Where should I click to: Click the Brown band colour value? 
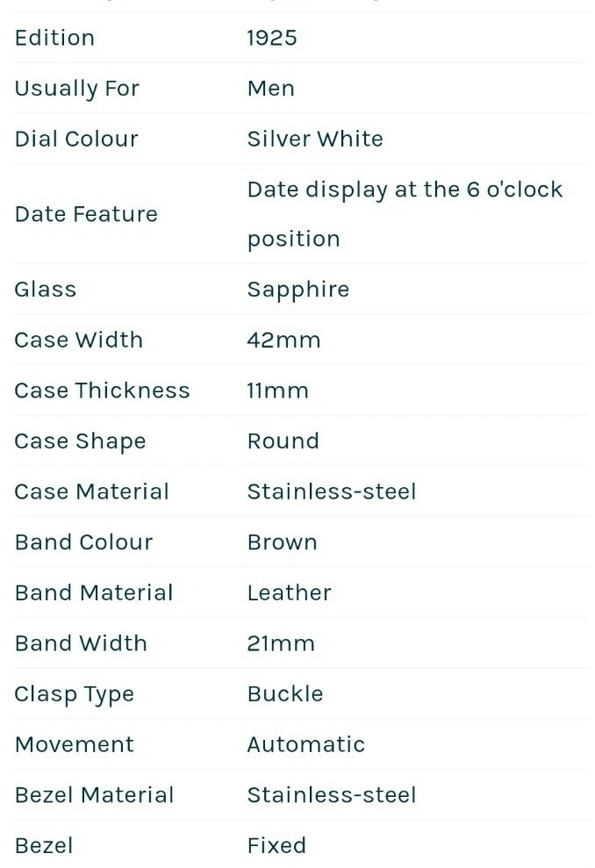click(x=282, y=542)
